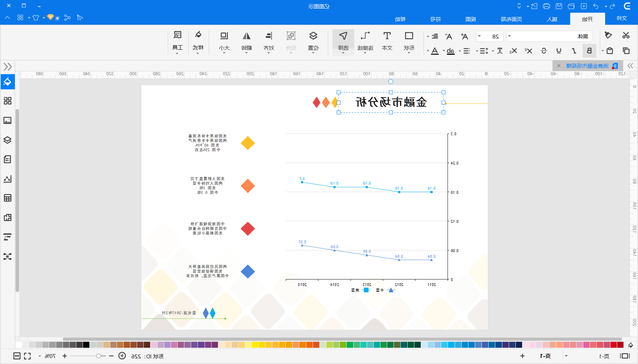This screenshot has height=364, width=638.
Task: Click the Group (组合) button
Action: [291, 41]
